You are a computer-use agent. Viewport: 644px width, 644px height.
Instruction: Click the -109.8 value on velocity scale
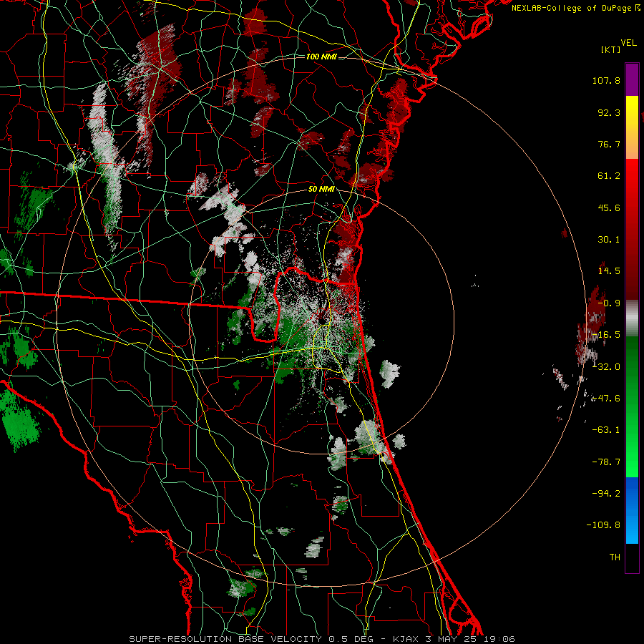(x=603, y=525)
